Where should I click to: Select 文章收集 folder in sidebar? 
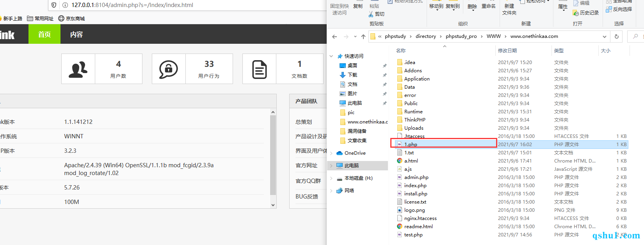click(x=357, y=141)
